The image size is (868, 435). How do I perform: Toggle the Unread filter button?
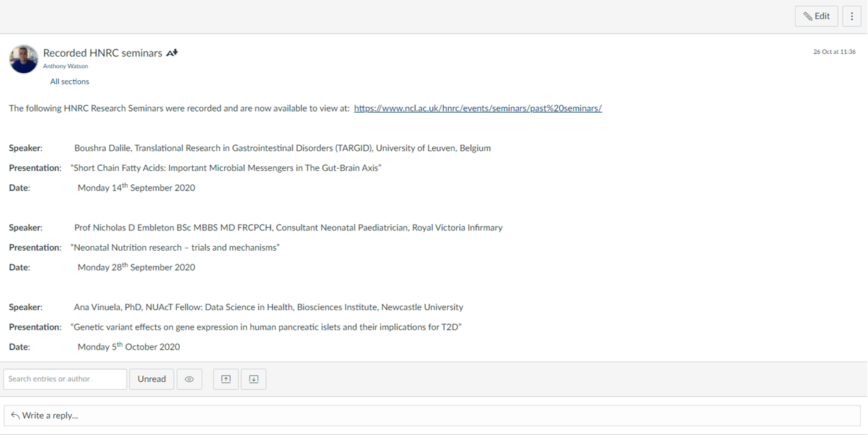[x=151, y=379]
